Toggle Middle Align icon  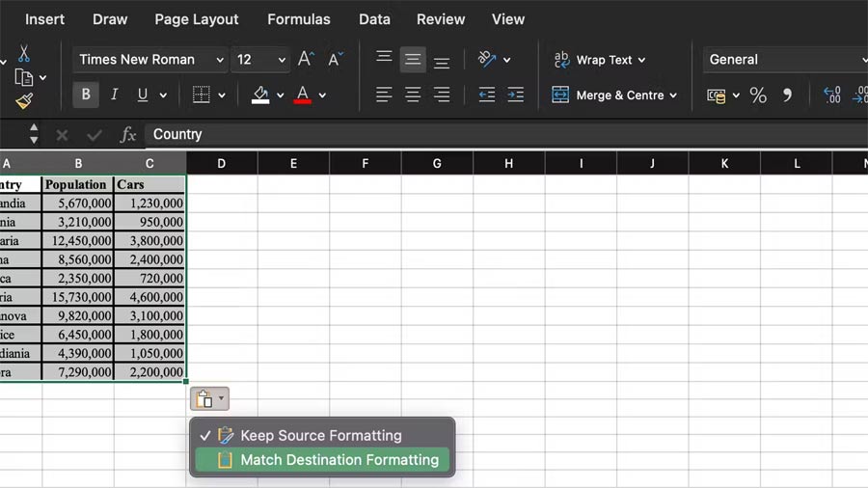[413, 59]
